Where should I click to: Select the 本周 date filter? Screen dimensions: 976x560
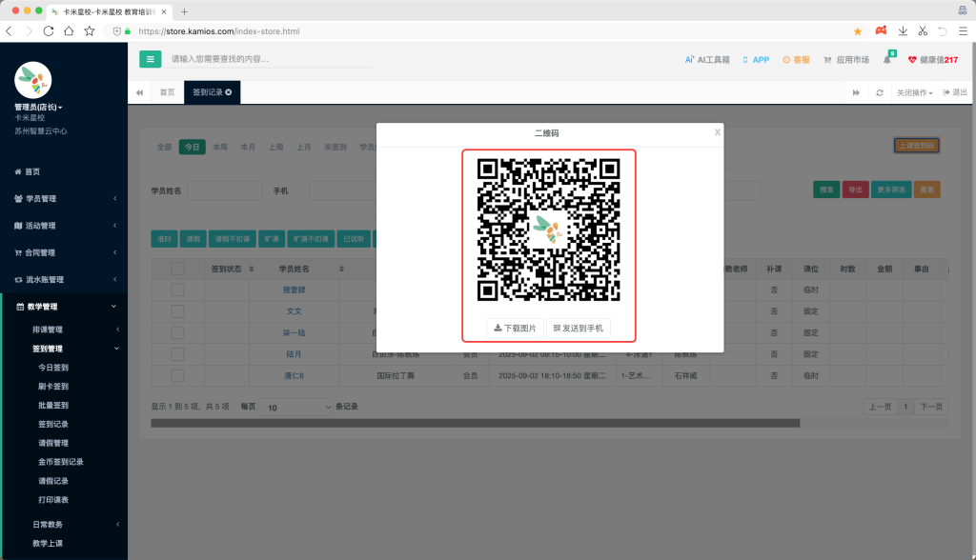click(x=220, y=147)
